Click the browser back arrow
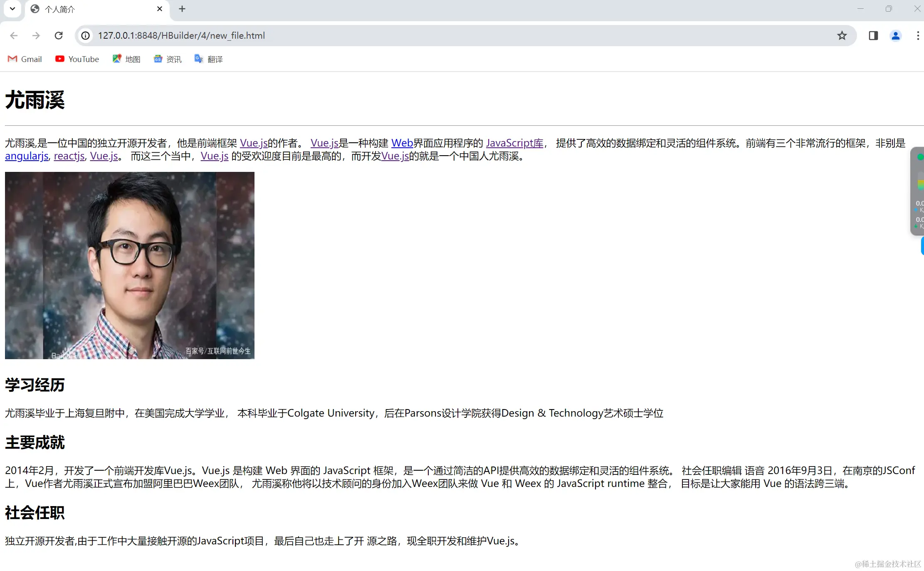 pyautogui.click(x=14, y=36)
